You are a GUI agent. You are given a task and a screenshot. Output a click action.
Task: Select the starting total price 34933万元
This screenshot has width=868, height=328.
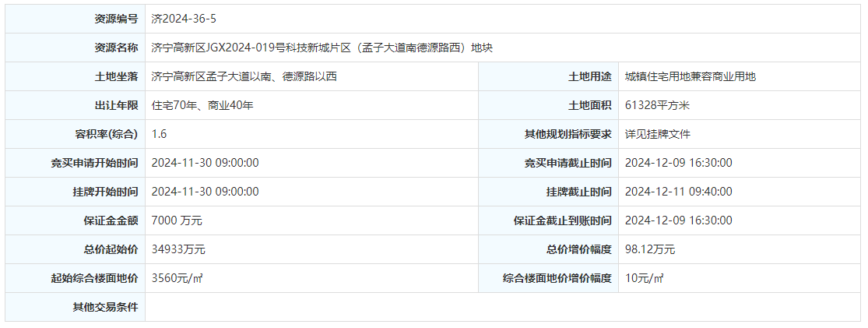point(178,249)
